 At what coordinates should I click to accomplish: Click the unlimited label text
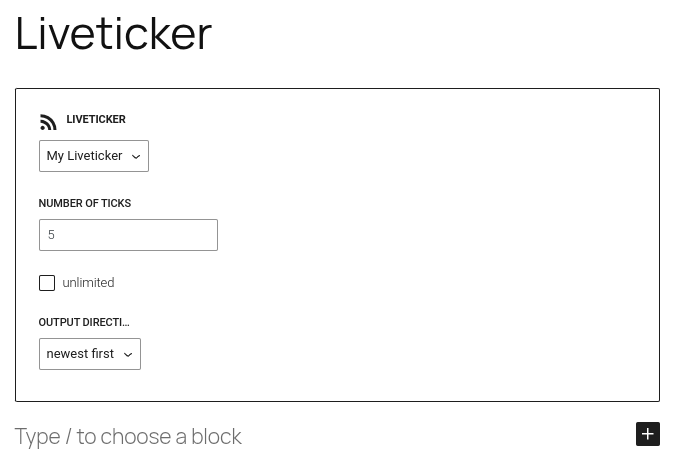click(88, 283)
